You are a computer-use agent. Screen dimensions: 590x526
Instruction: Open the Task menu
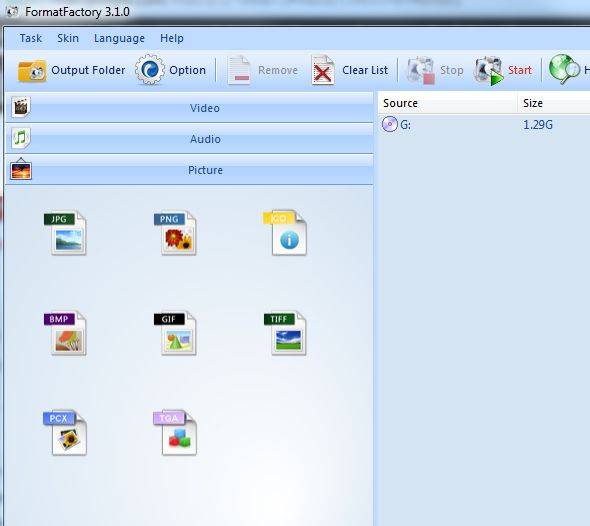tap(30, 38)
